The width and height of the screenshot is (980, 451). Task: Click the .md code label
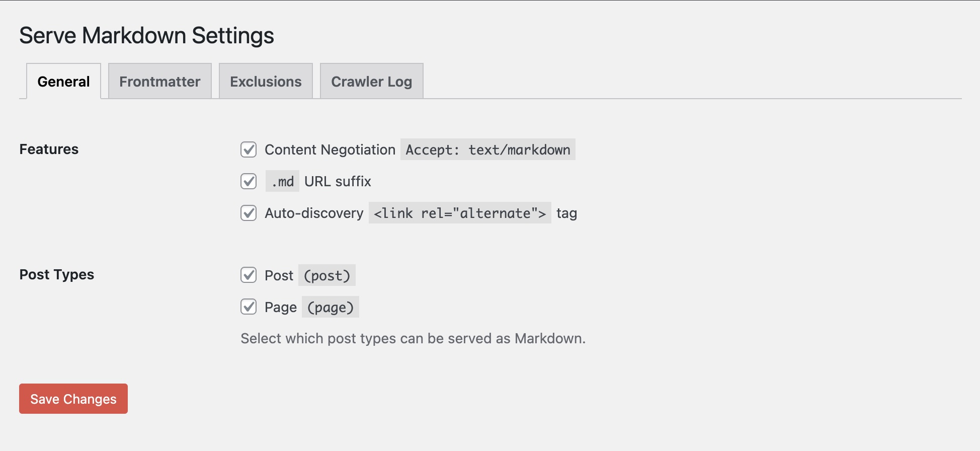point(282,181)
